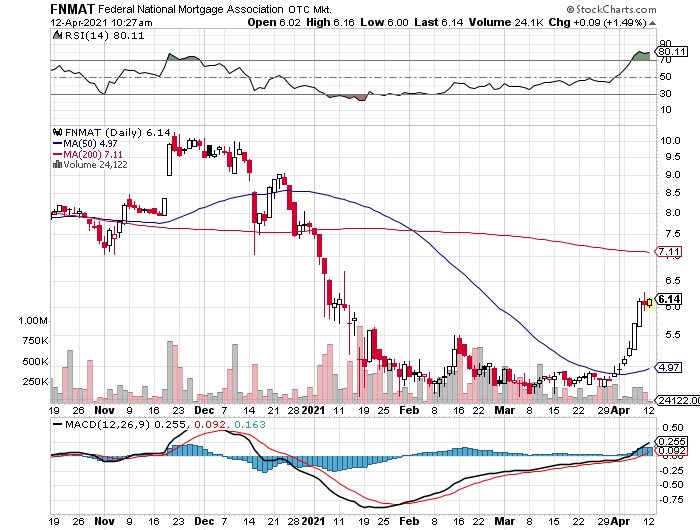Click the 50 level RSI axis label
700x530 pixels.
(666, 77)
